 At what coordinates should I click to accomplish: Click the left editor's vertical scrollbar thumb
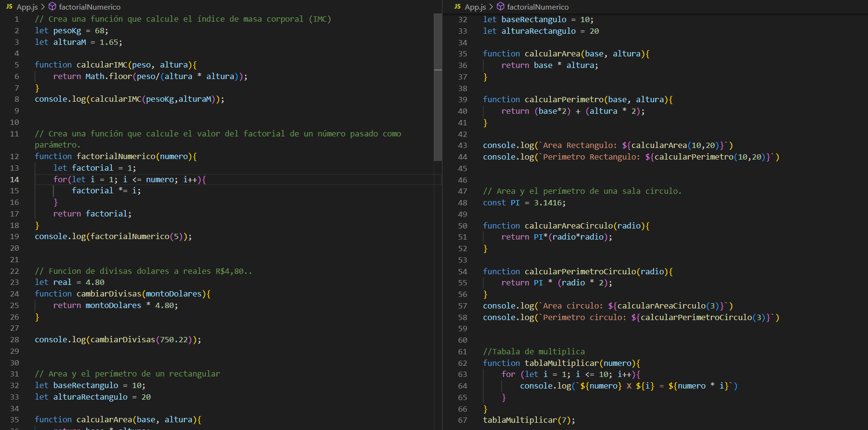tap(438, 87)
